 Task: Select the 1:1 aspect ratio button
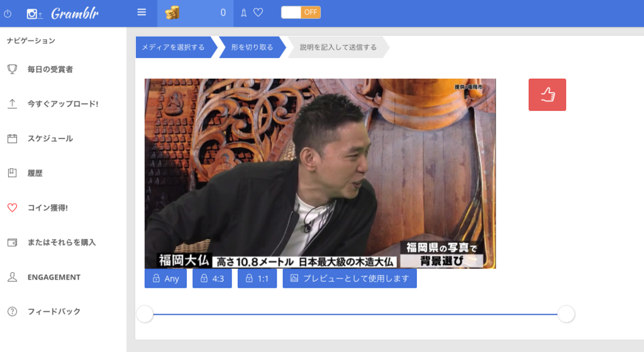pyautogui.click(x=257, y=278)
